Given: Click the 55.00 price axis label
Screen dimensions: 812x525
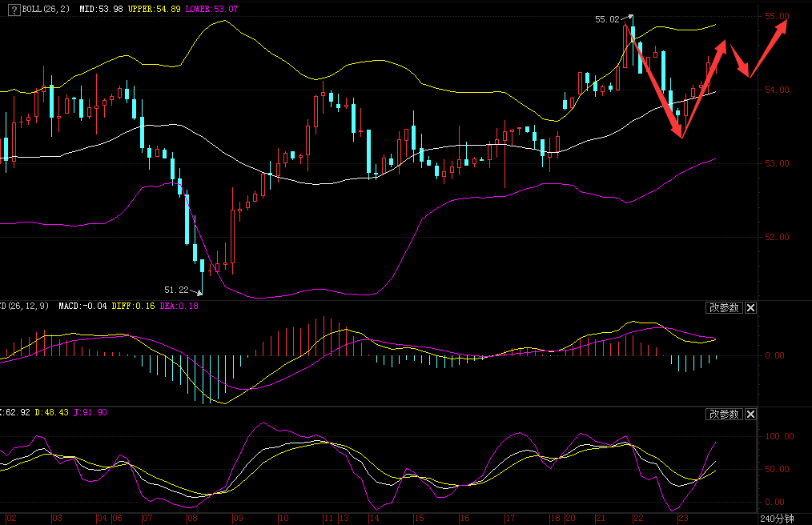Looking at the screenshot, I should [778, 16].
